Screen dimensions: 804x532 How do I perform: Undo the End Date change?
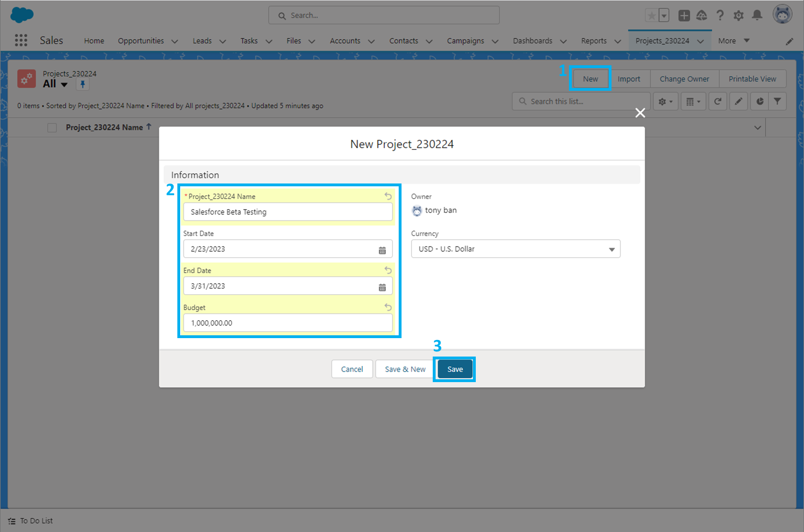(x=388, y=270)
